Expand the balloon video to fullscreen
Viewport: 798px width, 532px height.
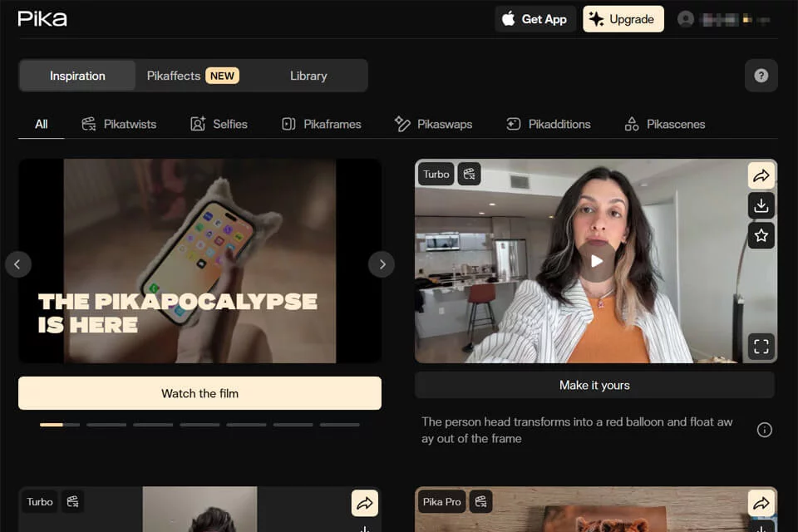tap(761, 347)
